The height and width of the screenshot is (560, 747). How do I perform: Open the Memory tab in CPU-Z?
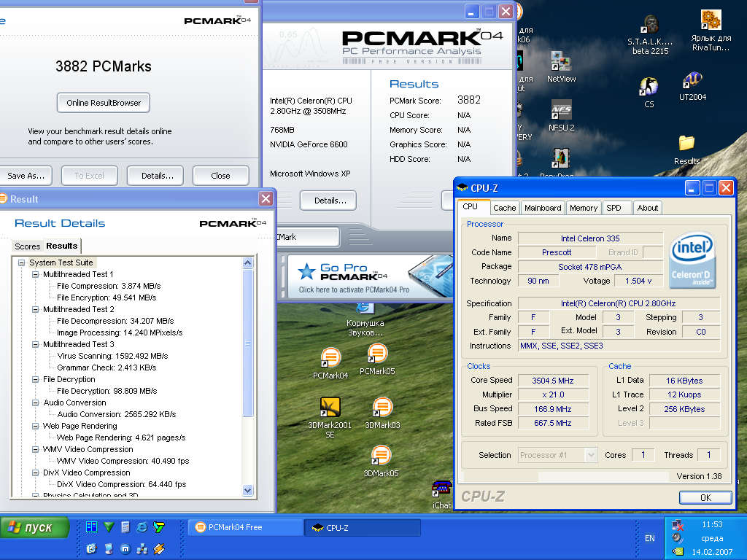(583, 208)
